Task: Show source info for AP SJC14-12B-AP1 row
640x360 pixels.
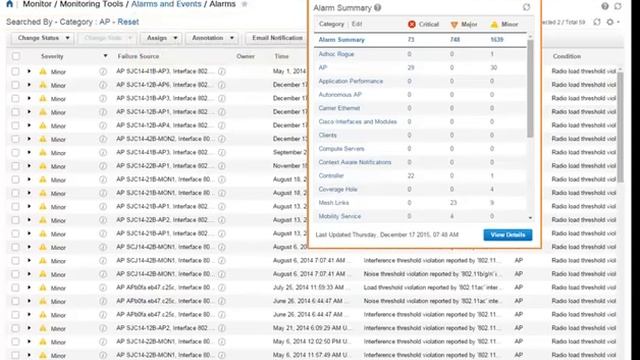Action: click(x=222, y=112)
